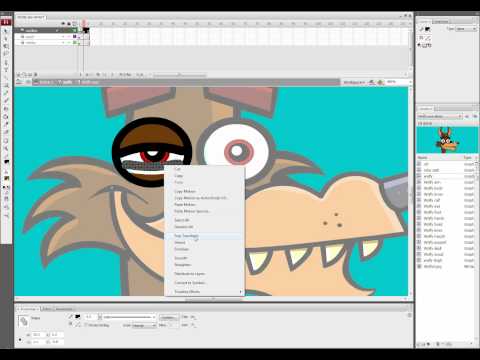Select "wolfy foot" in Library list
The image size is (480, 360).
click(x=432, y=212)
